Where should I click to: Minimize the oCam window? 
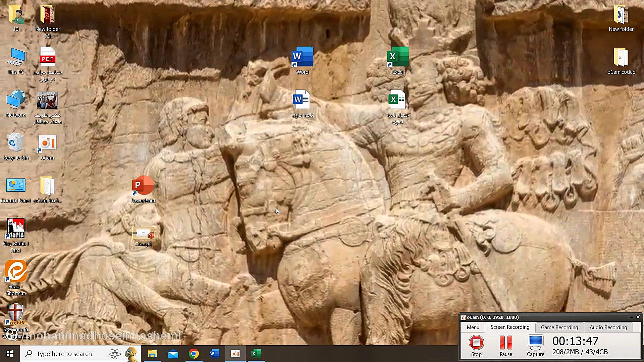point(631,317)
